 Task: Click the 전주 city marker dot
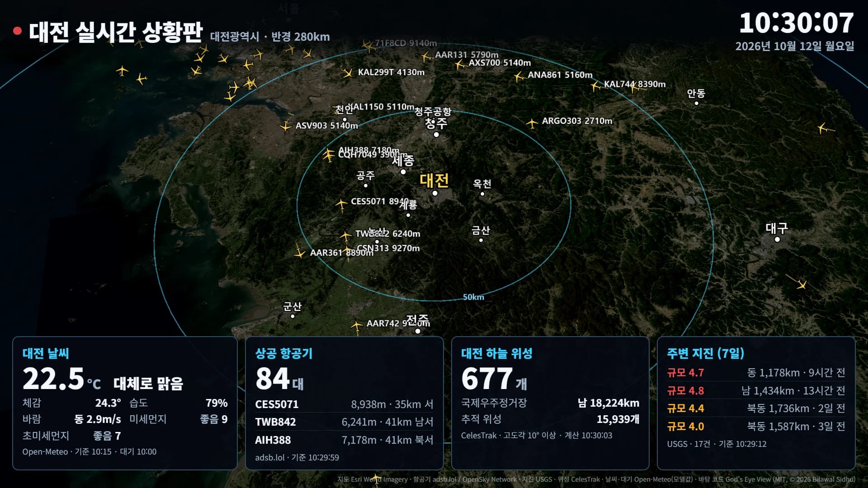pos(418,331)
